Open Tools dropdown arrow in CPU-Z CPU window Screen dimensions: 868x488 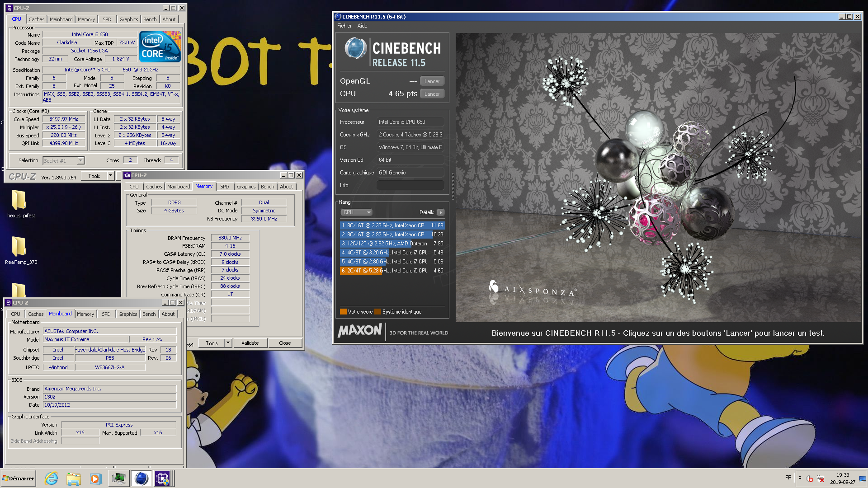point(110,176)
